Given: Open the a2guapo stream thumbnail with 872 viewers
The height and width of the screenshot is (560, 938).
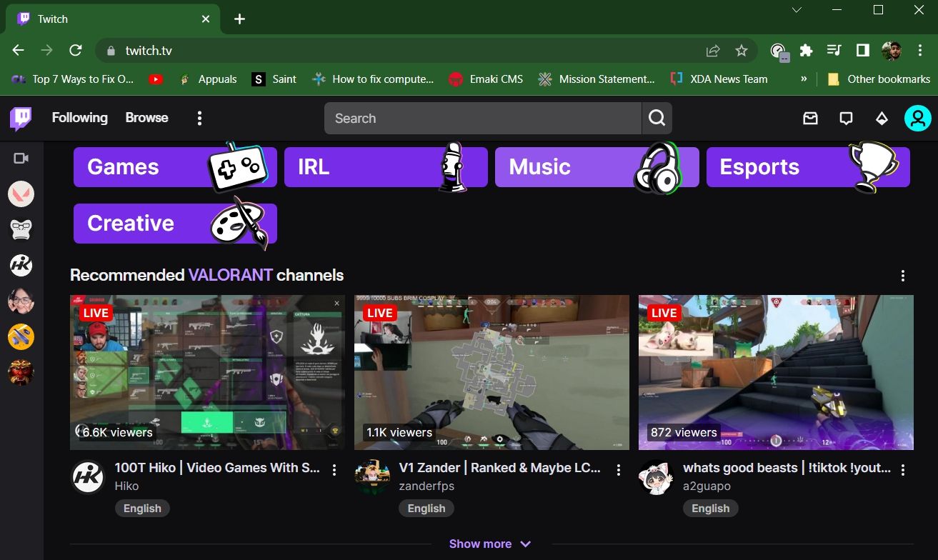Looking at the screenshot, I should coord(776,372).
